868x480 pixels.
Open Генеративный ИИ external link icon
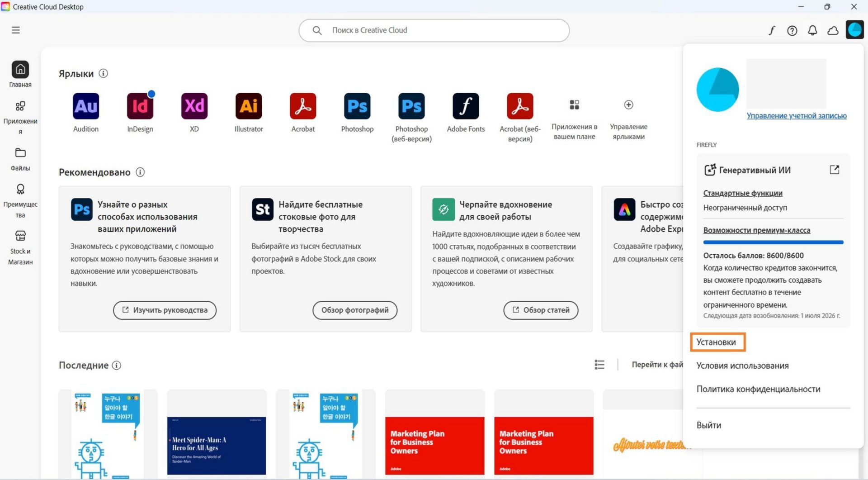pos(835,170)
